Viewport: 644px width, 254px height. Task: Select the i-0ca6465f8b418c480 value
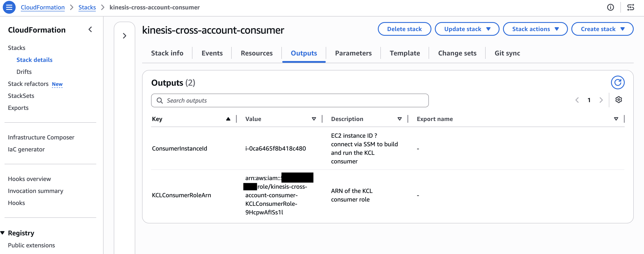(x=275, y=148)
